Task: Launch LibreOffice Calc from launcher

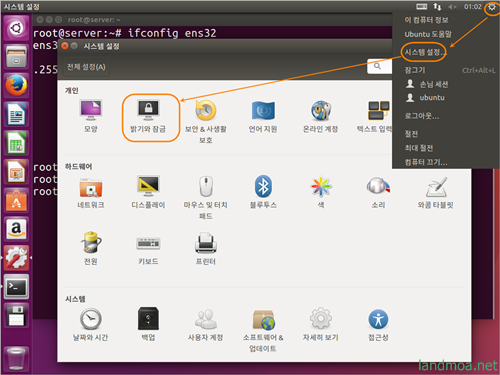Action: click(16, 143)
